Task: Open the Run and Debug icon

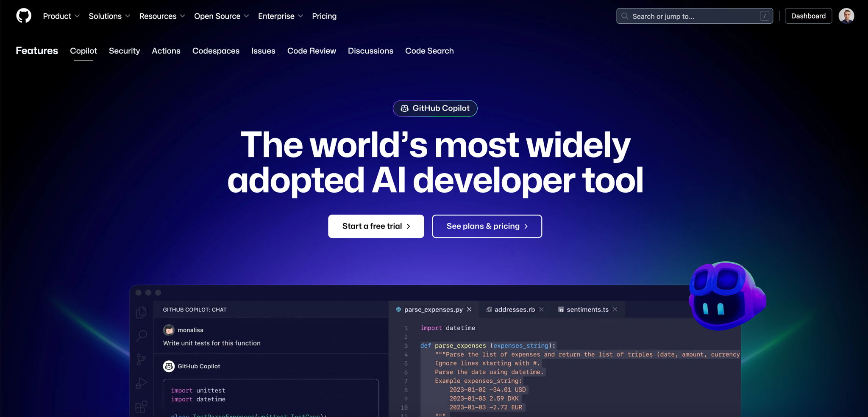Action: click(x=141, y=383)
